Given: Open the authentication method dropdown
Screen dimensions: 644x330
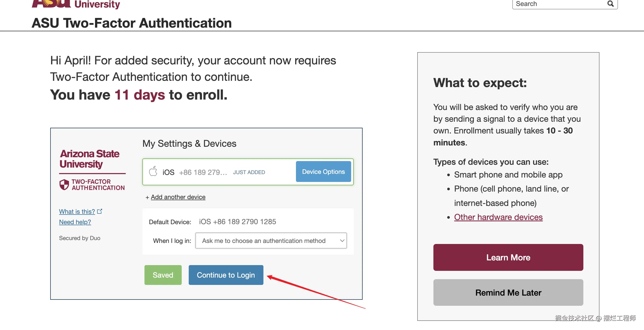Looking at the screenshot, I should (271, 241).
